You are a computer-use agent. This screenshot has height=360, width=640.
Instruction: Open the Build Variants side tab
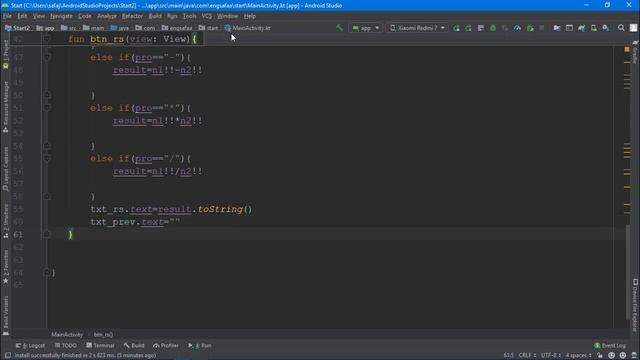tap(6, 315)
